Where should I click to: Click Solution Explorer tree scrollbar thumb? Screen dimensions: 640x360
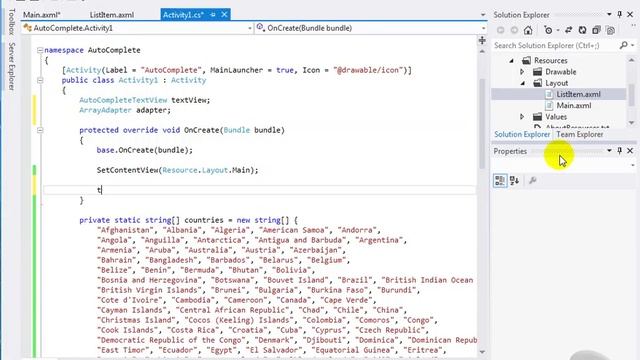[631, 95]
